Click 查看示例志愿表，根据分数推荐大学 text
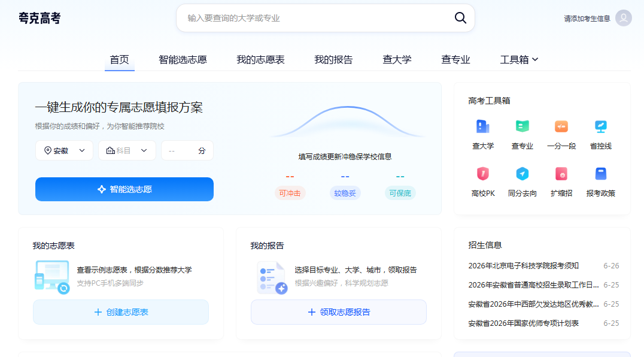Viewport: 644px width, 357px height. point(134,270)
